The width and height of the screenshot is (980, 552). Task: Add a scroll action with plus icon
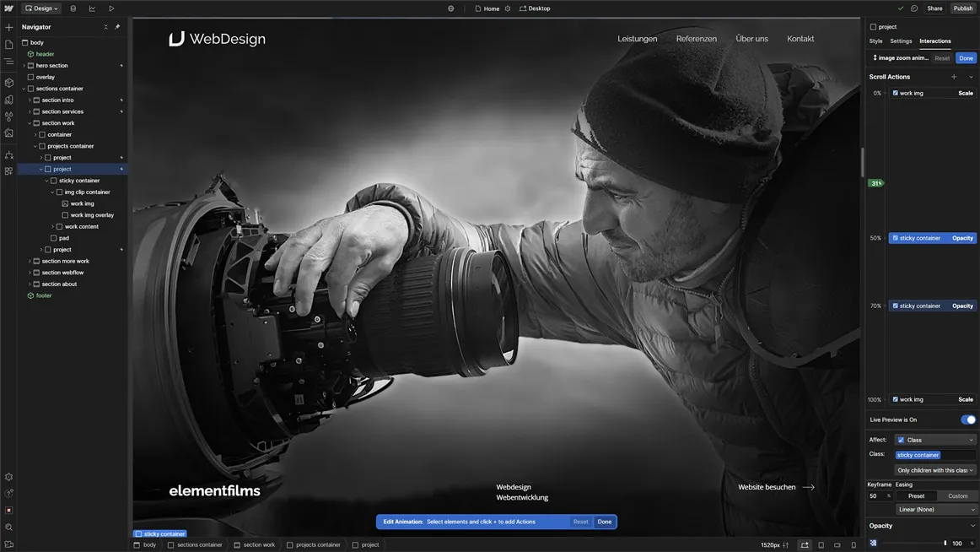coord(954,77)
